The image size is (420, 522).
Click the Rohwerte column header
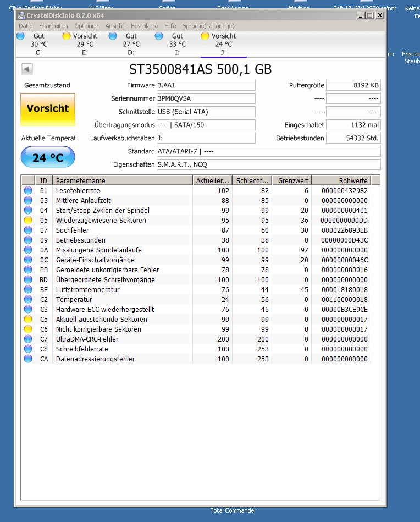point(341,180)
